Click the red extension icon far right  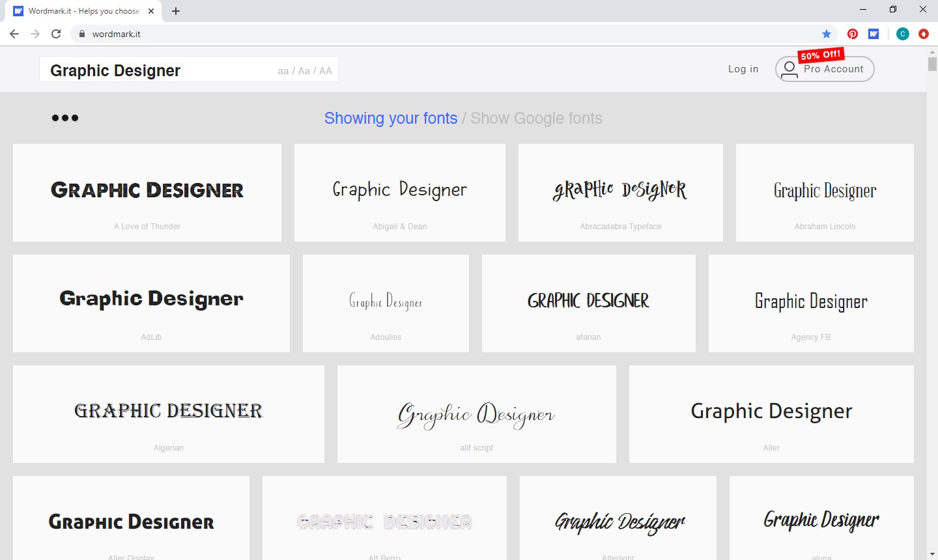pos(923,34)
